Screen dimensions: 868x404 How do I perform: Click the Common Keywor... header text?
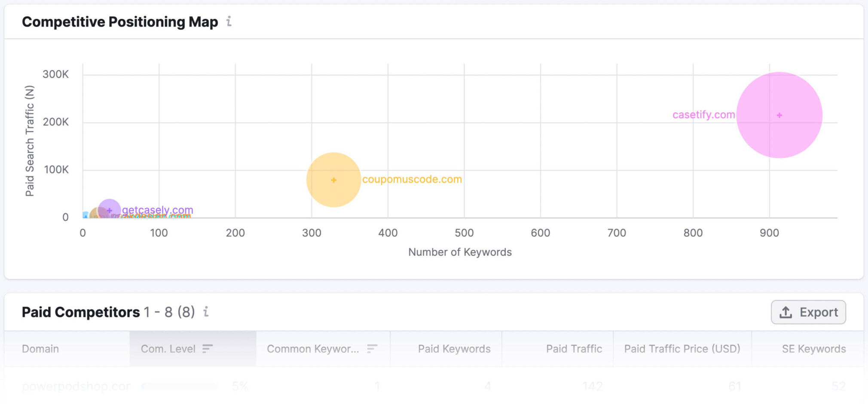pos(312,349)
